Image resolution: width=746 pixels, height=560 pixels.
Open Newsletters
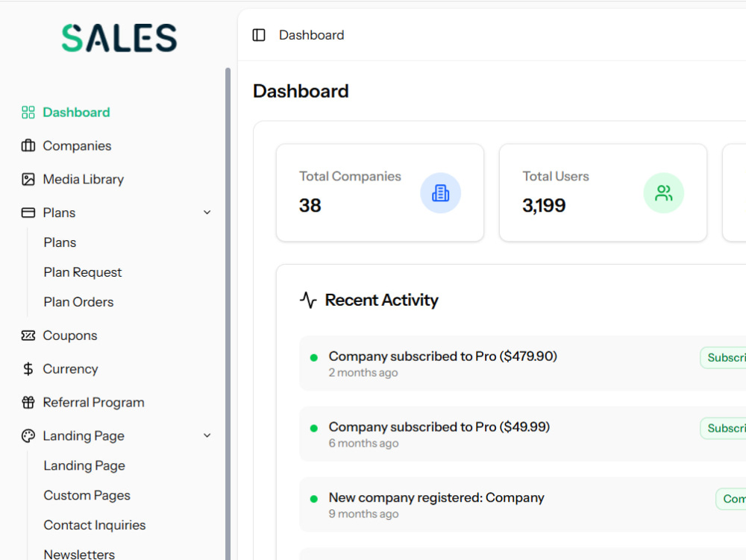80,554
